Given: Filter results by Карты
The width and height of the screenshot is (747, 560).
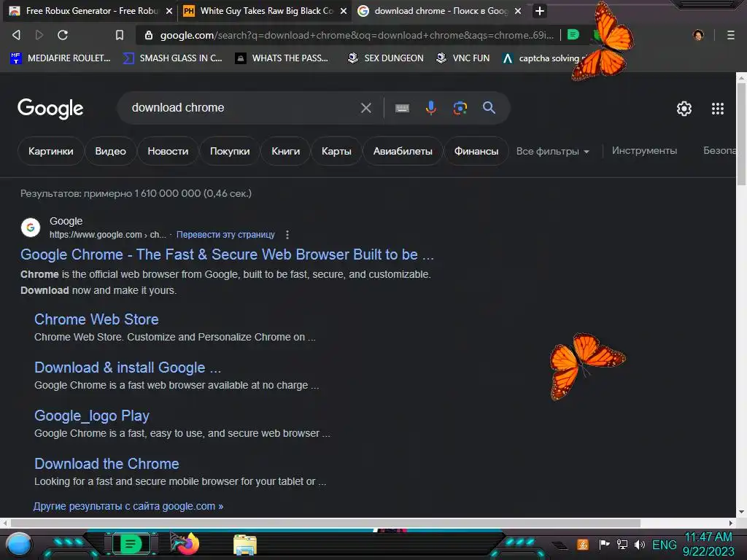Looking at the screenshot, I should point(336,151).
